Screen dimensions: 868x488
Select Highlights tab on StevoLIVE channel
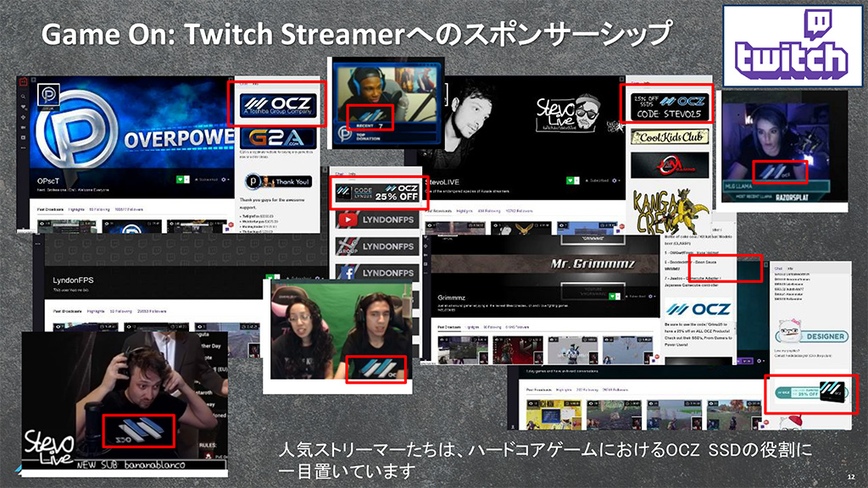tap(465, 211)
